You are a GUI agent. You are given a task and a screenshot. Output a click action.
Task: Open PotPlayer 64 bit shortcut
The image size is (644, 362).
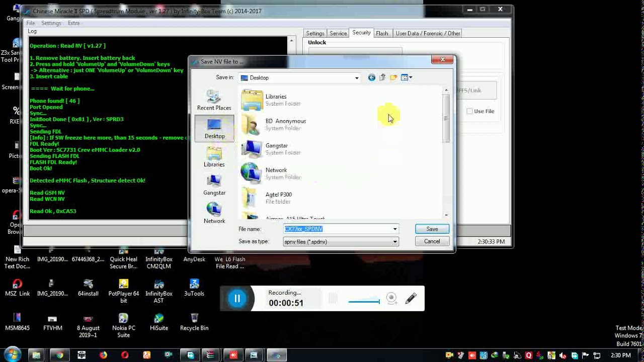(123, 292)
